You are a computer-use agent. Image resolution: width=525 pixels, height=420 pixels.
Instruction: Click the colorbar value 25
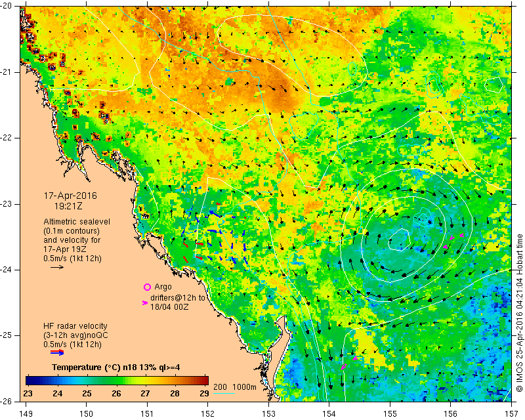(87, 393)
